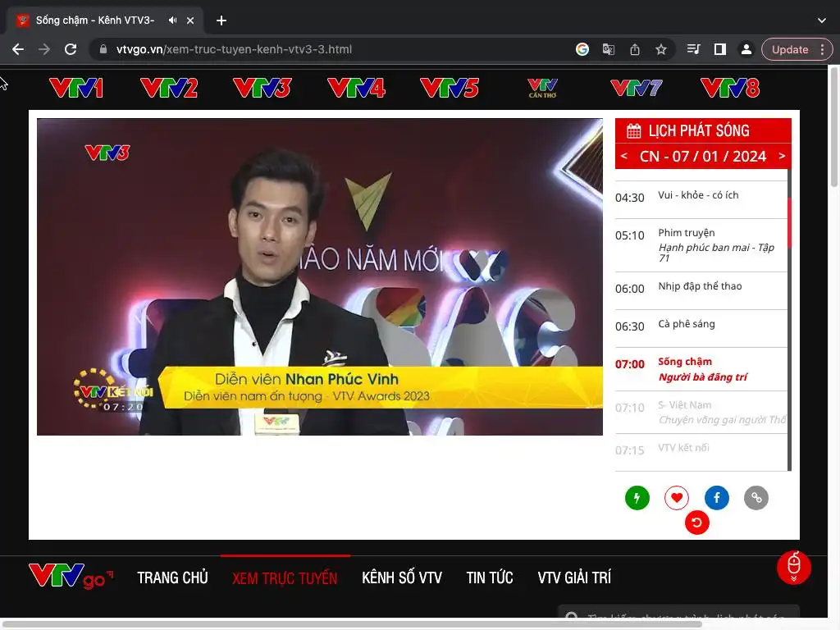Switch to the VTV5 channel logo

tap(450, 88)
